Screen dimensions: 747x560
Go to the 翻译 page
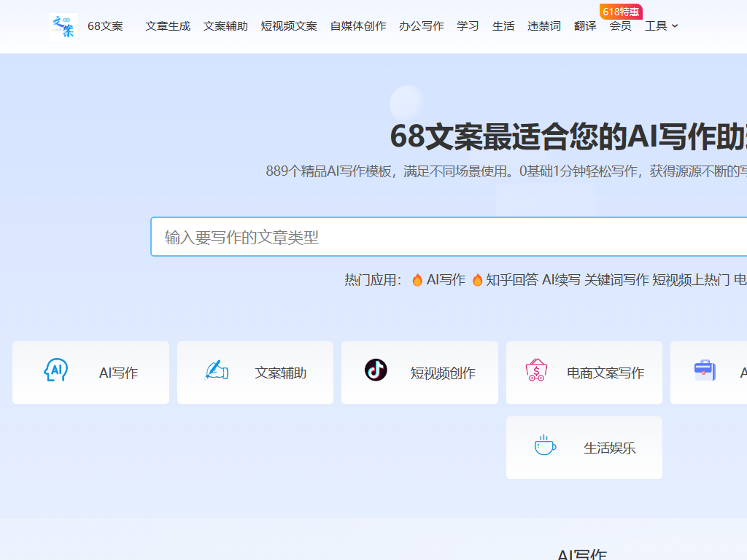point(585,26)
